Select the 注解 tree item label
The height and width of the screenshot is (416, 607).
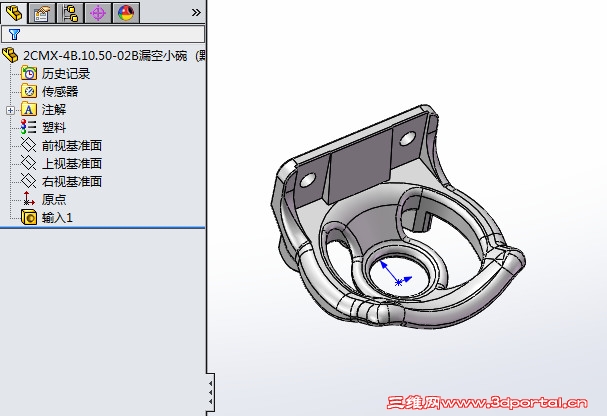tap(54, 110)
